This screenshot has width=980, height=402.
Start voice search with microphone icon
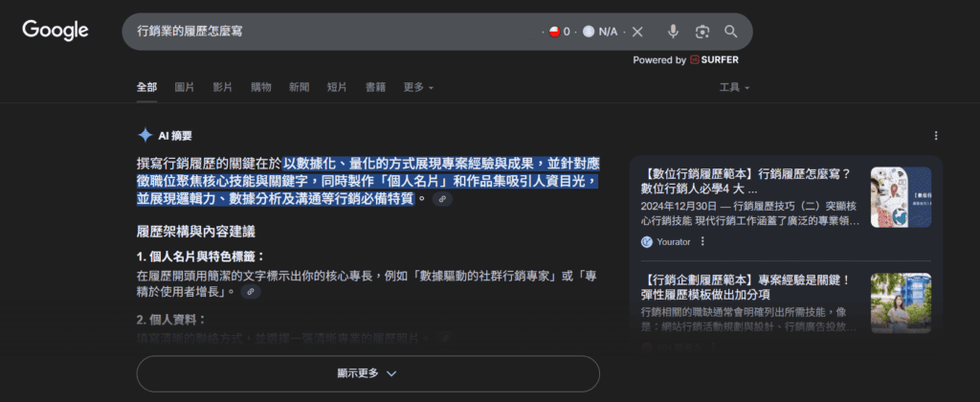point(673,32)
